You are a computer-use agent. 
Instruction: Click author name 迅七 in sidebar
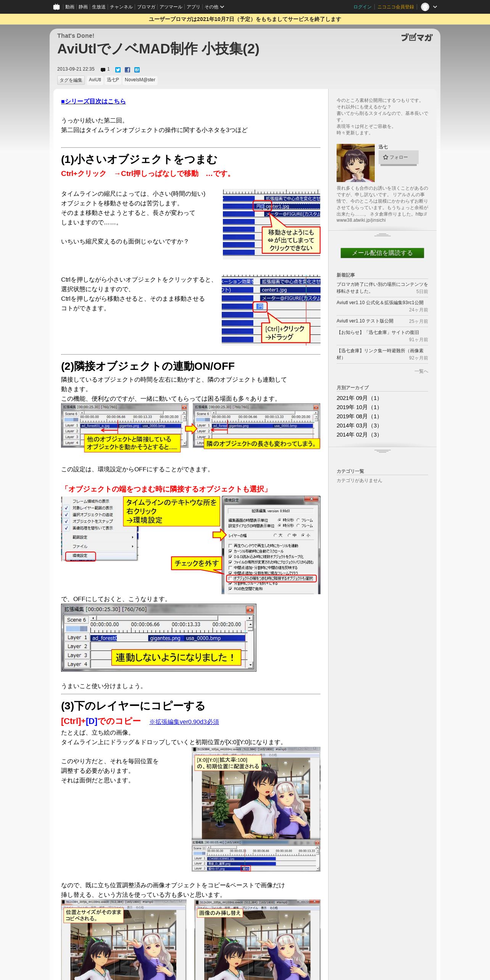click(383, 147)
